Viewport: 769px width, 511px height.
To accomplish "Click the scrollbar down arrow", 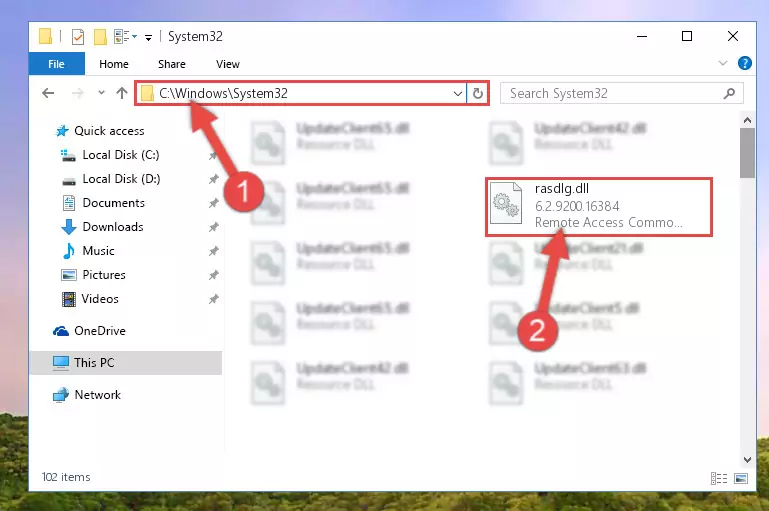I will [747, 460].
